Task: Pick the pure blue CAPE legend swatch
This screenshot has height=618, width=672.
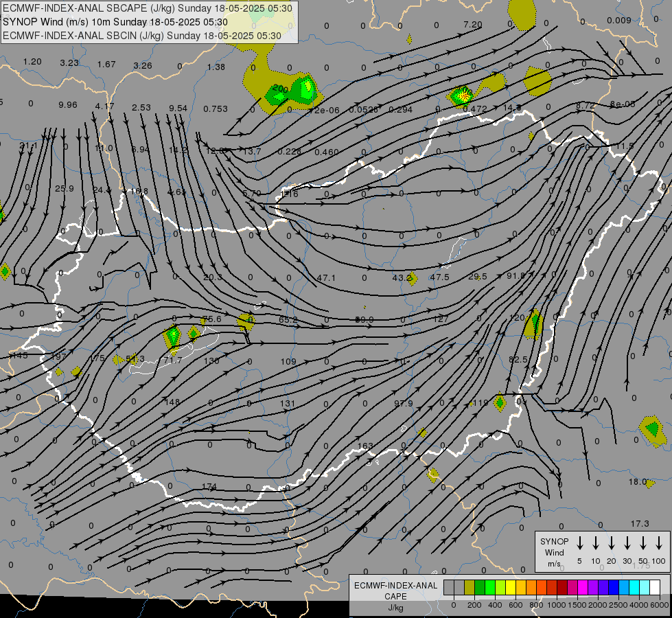Action: point(613,588)
